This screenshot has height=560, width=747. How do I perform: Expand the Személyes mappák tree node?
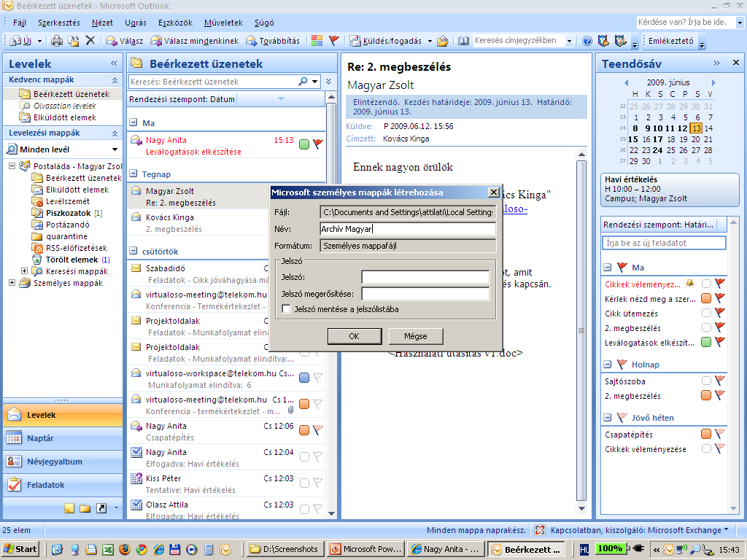[12, 283]
